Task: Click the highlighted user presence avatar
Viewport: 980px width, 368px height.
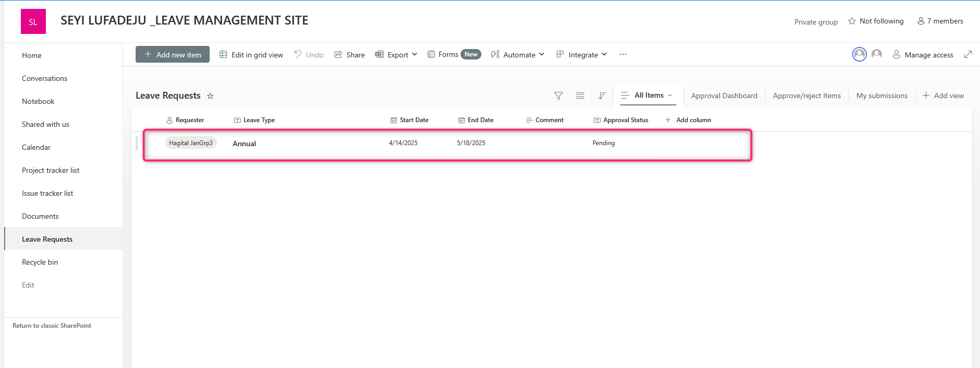Action: pyautogui.click(x=860, y=54)
